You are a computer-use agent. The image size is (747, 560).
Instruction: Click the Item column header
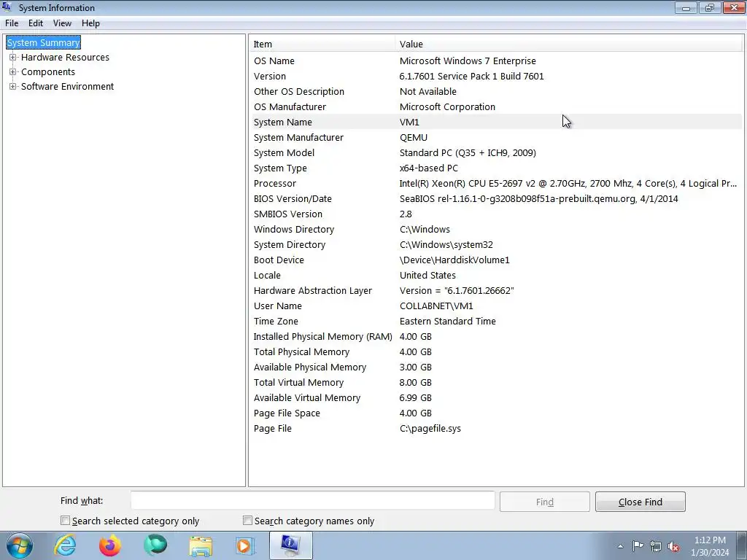[x=322, y=44]
